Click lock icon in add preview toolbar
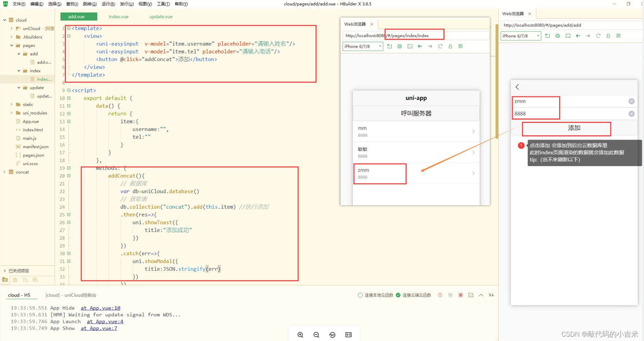Viewport: 644px width, 341px height. pos(608,36)
